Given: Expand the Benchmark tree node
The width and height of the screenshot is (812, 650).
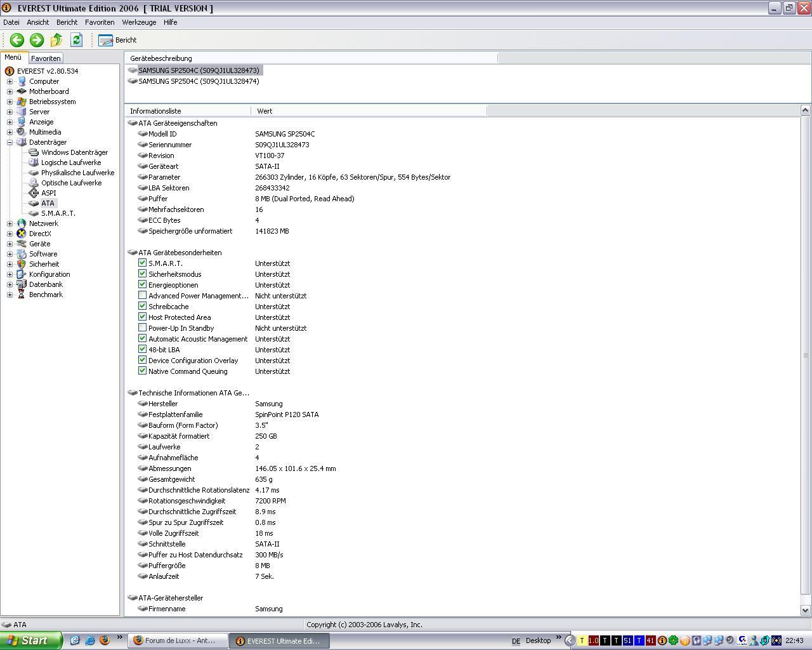Looking at the screenshot, I should [x=10, y=295].
